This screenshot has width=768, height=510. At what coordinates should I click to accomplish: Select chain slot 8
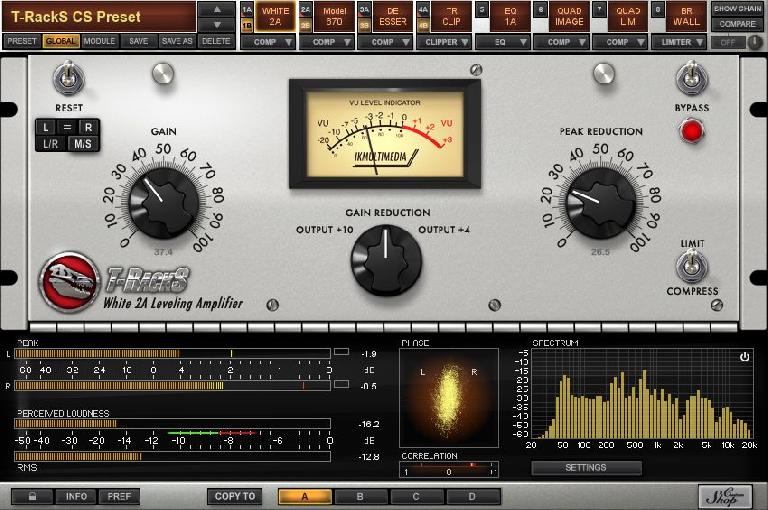[658, 9]
